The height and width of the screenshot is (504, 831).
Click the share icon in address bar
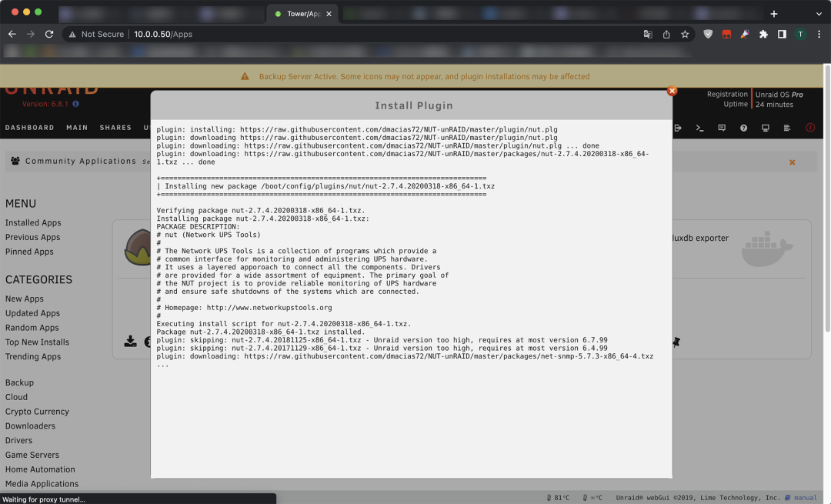[x=666, y=35]
